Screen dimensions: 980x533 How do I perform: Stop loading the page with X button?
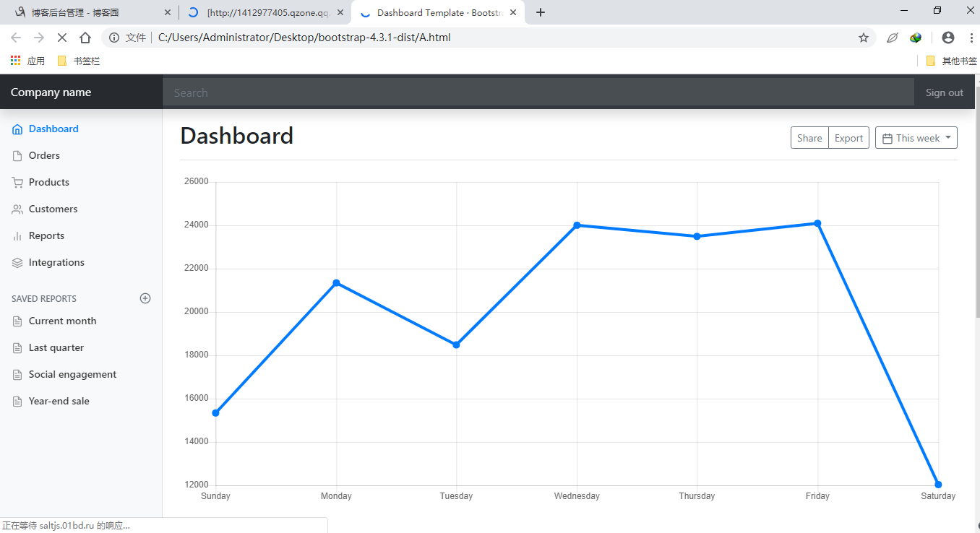point(62,38)
